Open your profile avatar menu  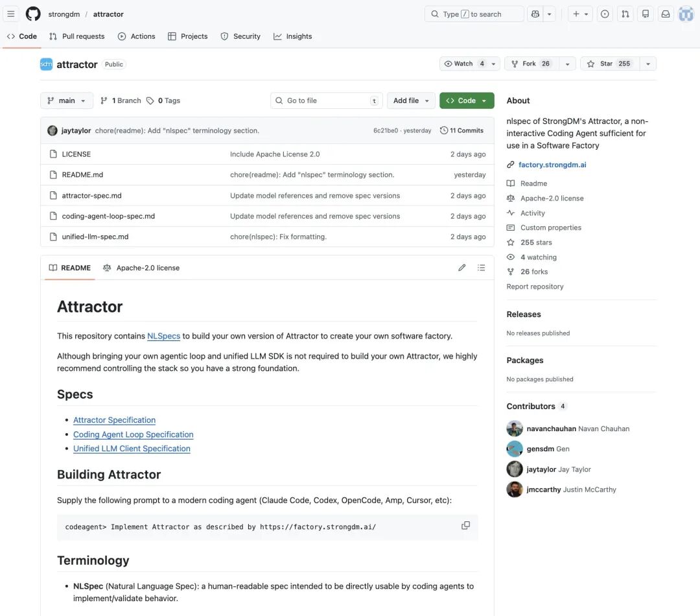[686, 14]
